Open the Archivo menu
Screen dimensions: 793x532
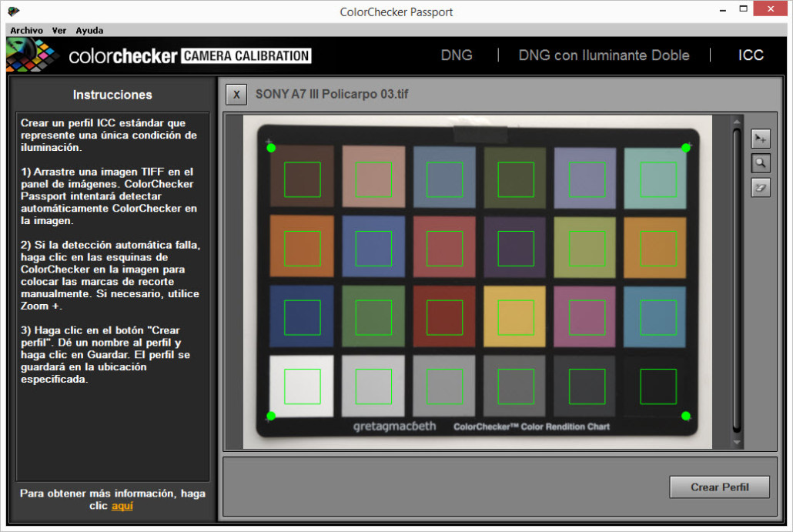click(x=26, y=31)
